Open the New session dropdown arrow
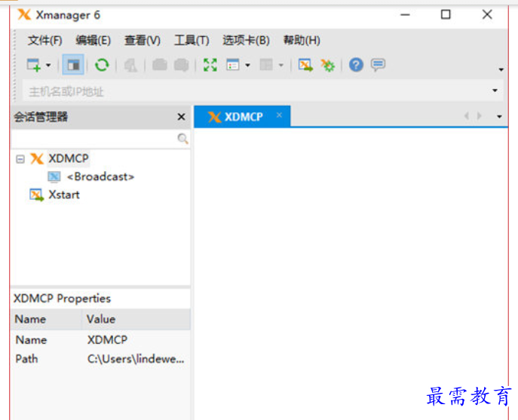The width and height of the screenshot is (518, 420). [x=48, y=65]
